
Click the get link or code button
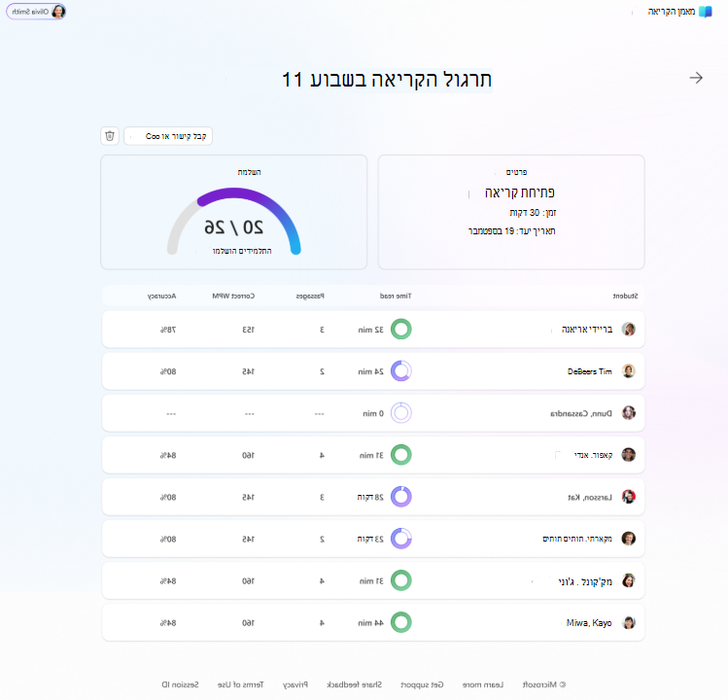[168, 136]
